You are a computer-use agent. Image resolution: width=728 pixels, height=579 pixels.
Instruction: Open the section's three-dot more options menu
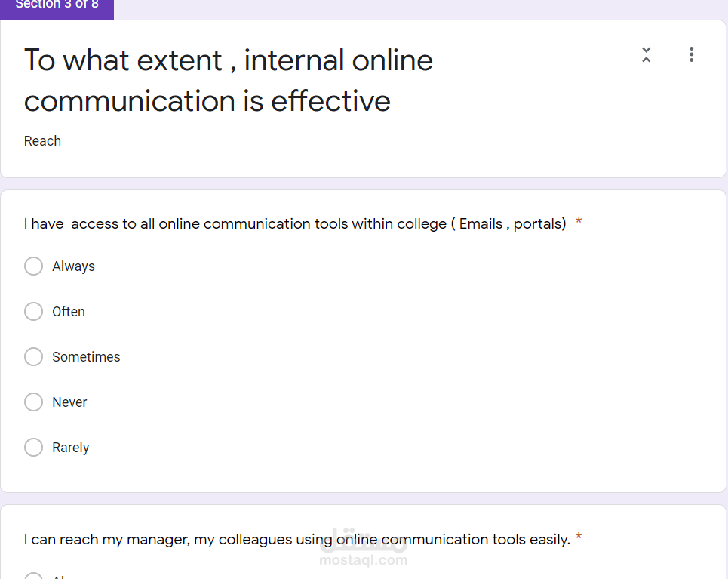pos(691,54)
